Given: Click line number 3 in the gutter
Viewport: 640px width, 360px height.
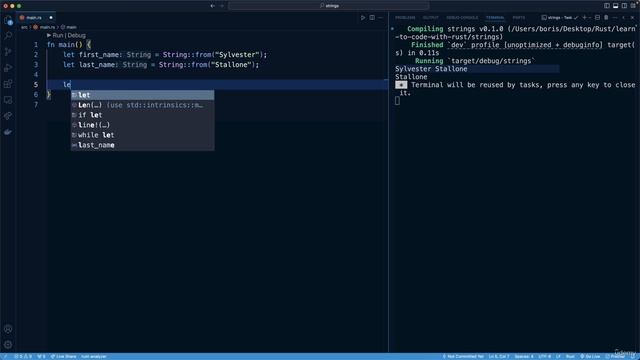Looking at the screenshot, I should (36, 64).
